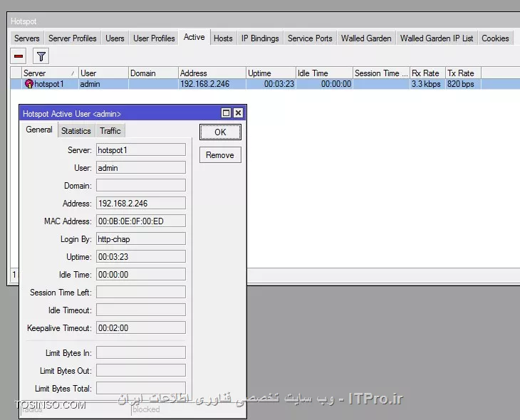Image resolution: width=520 pixels, height=420 pixels.
Task: Sort by Uptime column header
Action: point(271,73)
